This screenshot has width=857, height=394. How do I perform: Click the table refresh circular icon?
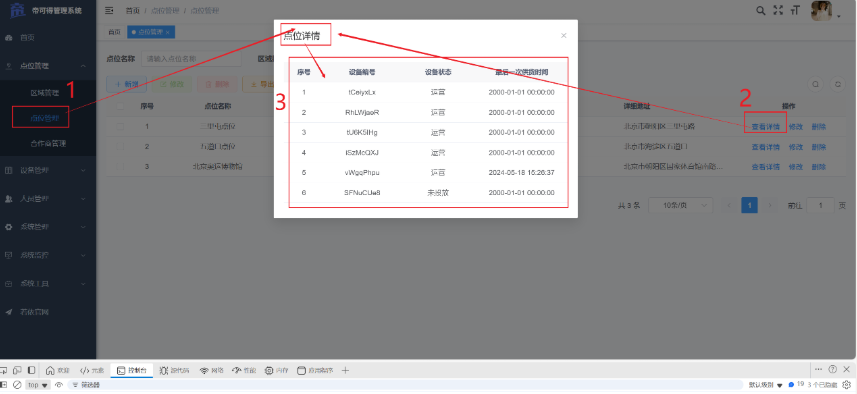coord(837,84)
